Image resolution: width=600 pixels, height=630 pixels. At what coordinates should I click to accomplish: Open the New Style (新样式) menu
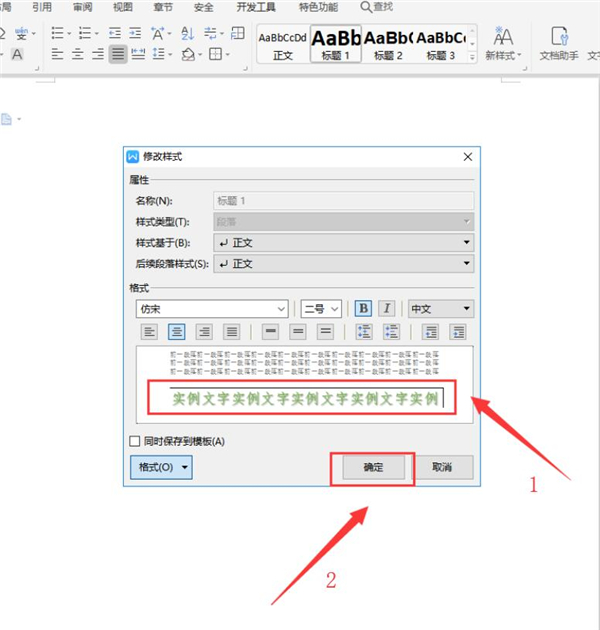click(x=503, y=43)
